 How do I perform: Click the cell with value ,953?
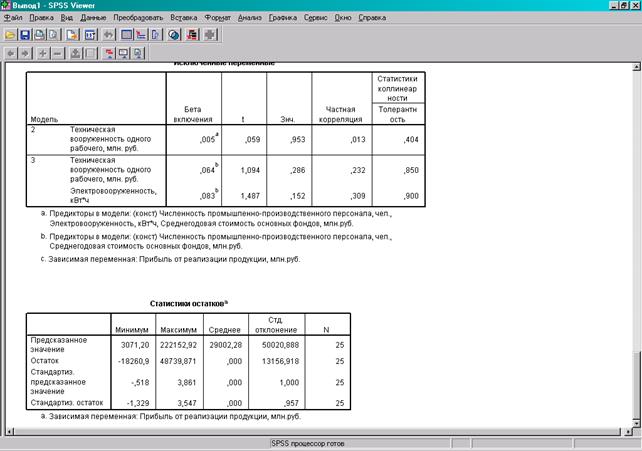[x=298, y=140]
